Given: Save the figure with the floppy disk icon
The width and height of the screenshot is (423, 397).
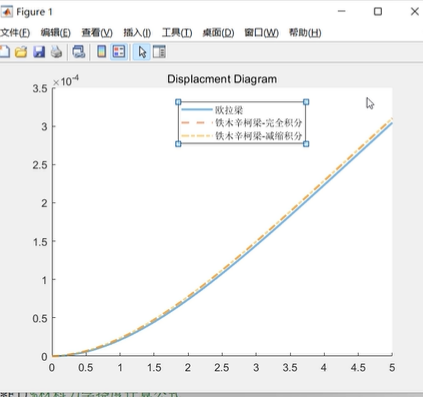Looking at the screenshot, I should pyautogui.click(x=39, y=52).
